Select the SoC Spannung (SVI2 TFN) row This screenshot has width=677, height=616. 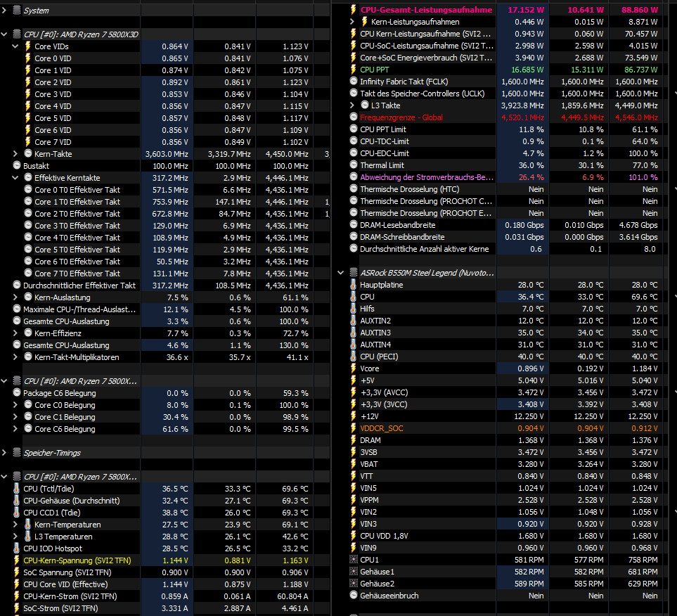tap(165, 572)
